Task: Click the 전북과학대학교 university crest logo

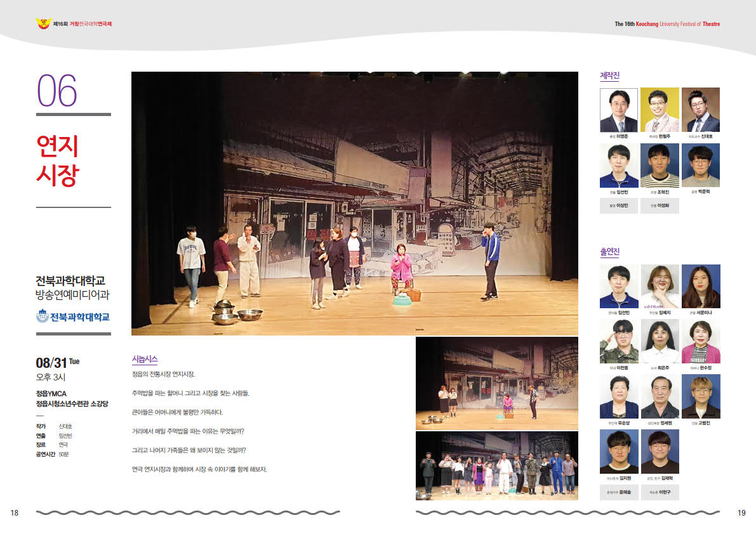Action: click(43, 316)
